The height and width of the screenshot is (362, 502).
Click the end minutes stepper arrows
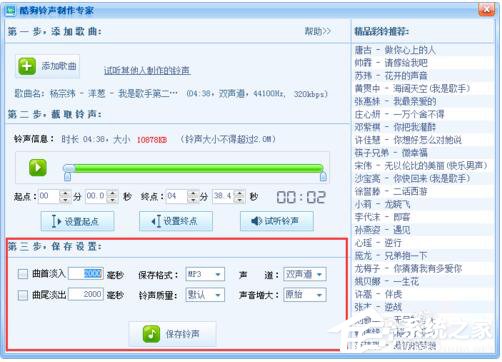193,196
